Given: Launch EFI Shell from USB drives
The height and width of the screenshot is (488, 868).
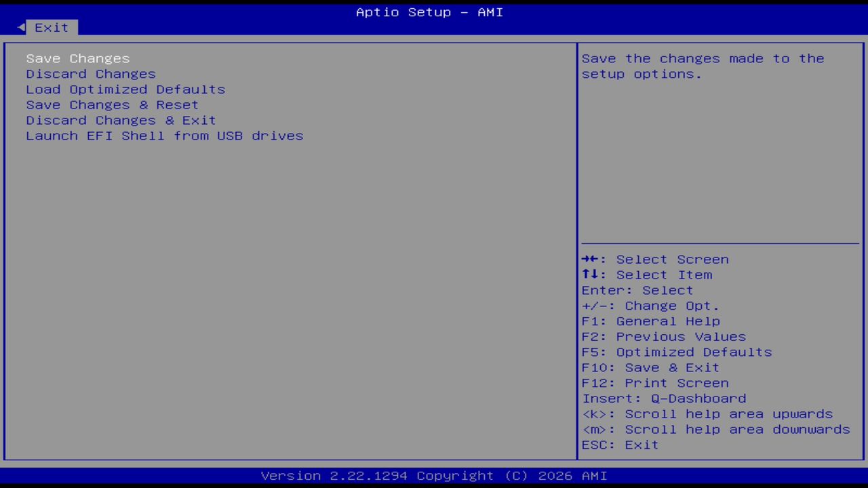Looking at the screenshot, I should 164,136.
